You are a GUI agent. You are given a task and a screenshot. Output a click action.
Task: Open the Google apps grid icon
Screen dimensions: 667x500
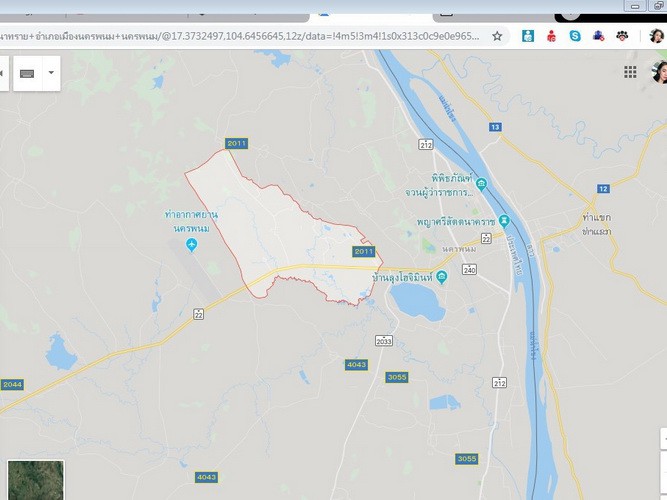(630, 72)
